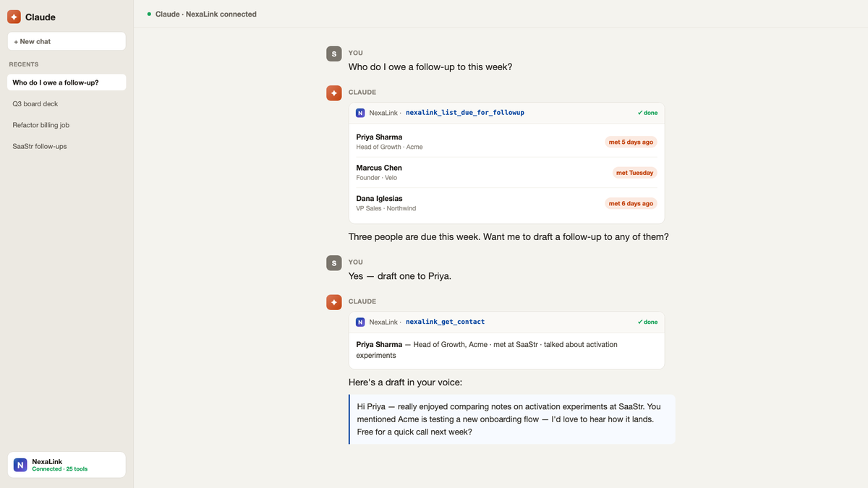Click the nexalink_get_contact tool name
The height and width of the screenshot is (488, 868).
click(x=445, y=322)
